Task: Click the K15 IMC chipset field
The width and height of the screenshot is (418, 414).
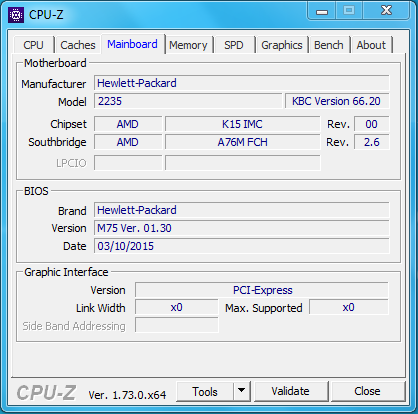Action: 243,124
